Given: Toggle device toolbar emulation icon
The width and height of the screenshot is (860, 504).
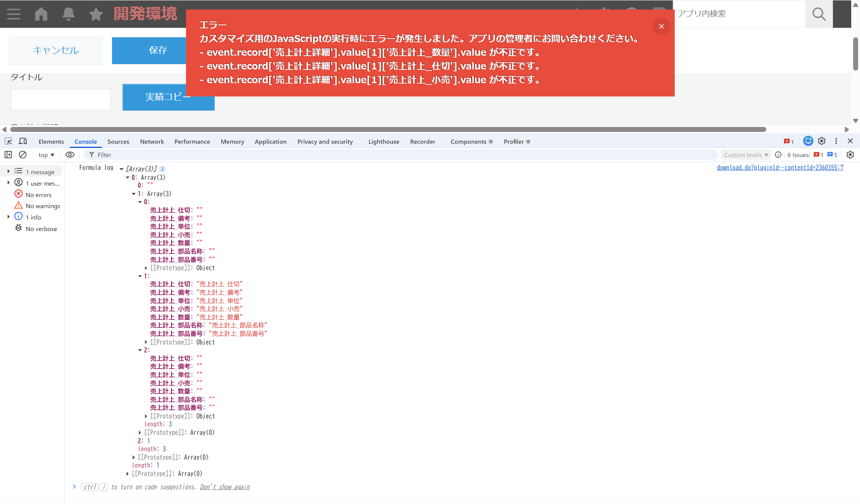Looking at the screenshot, I should point(23,141).
